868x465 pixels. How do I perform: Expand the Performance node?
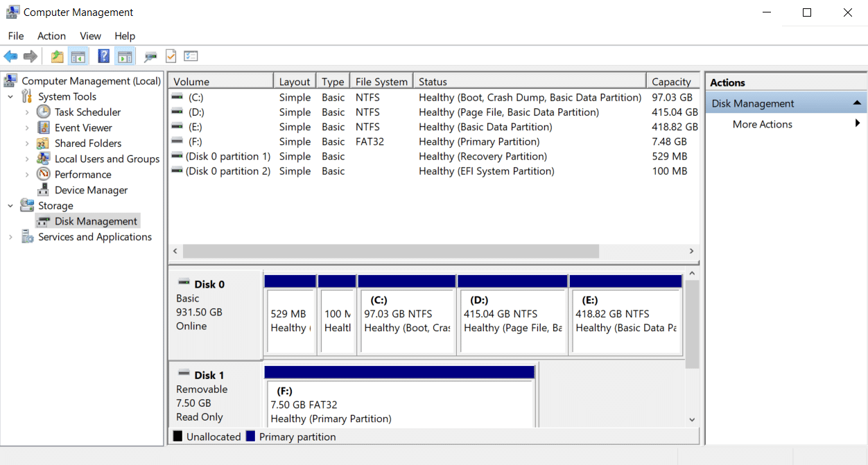tap(27, 174)
